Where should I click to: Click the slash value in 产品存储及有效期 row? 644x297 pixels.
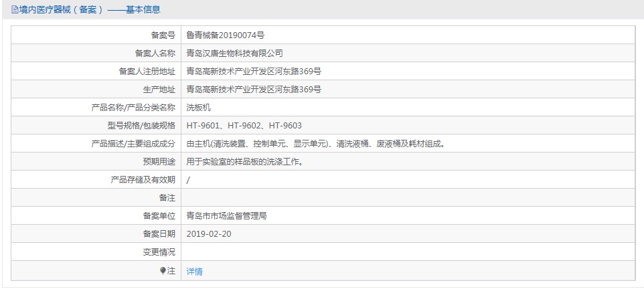click(188, 180)
